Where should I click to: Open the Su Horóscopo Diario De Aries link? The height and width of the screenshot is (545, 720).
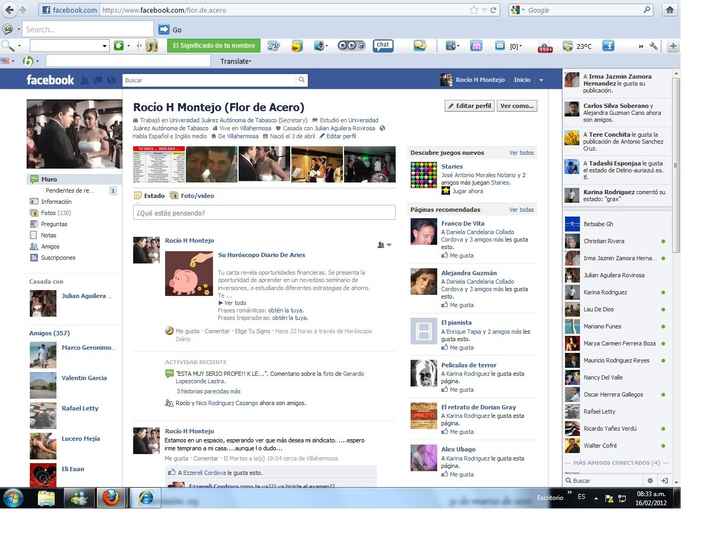click(261, 255)
